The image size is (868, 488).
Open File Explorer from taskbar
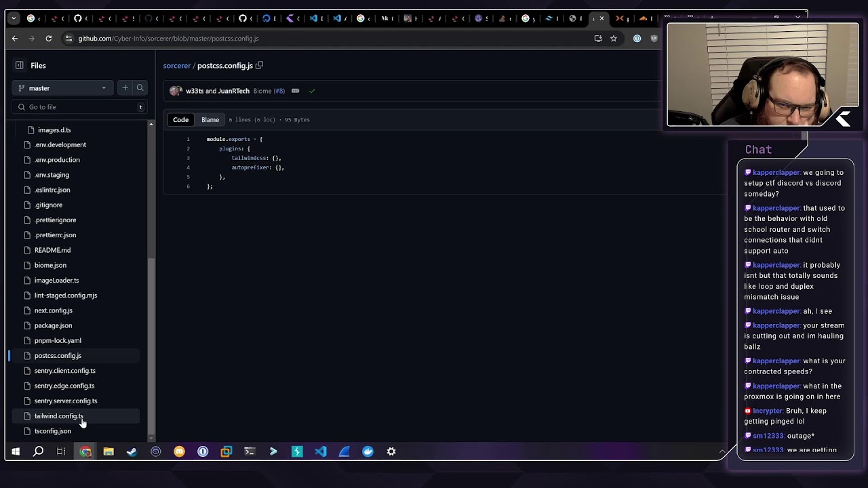click(108, 451)
